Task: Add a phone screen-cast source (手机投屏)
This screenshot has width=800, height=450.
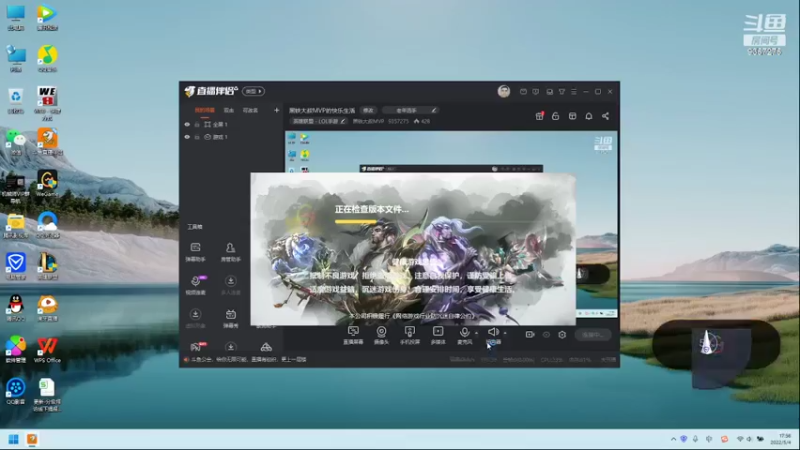Action: click(410, 335)
